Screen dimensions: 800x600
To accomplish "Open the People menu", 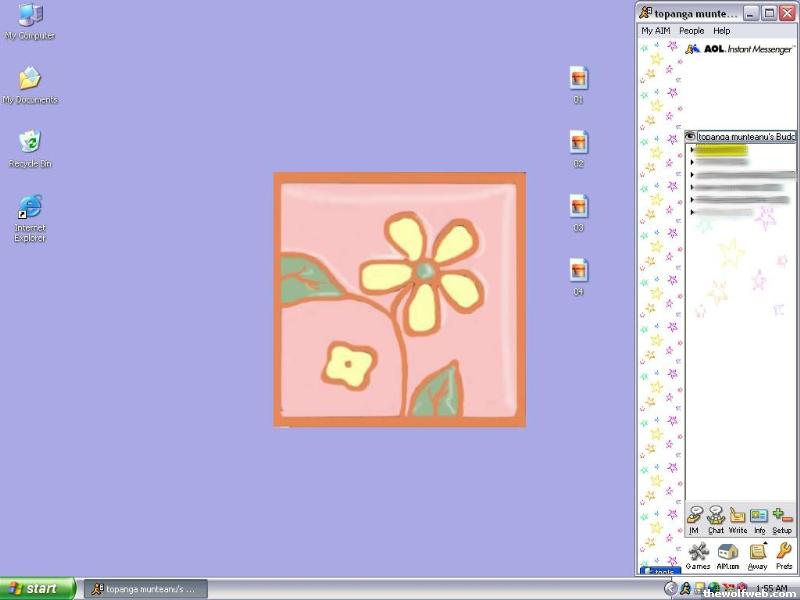I will (x=691, y=31).
